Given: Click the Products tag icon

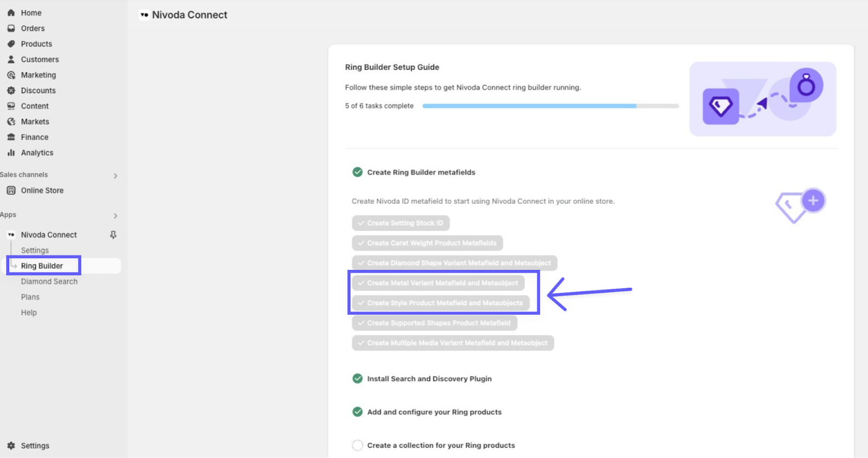Looking at the screenshot, I should coord(11,44).
